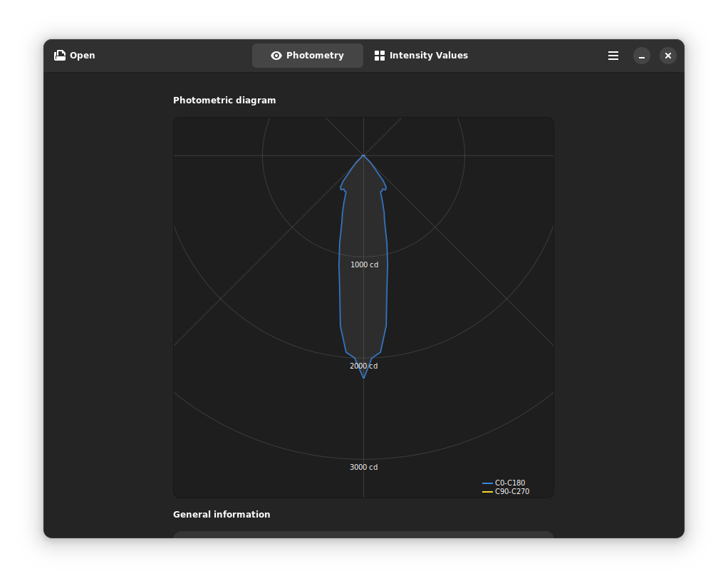Click the 3000 cd intensity label
728x586 pixels.
pos(363,467)
